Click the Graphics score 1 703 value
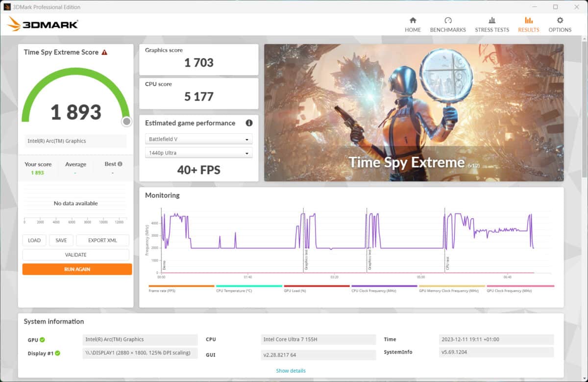This screenshot has height=382, width=588. [199, 63]
